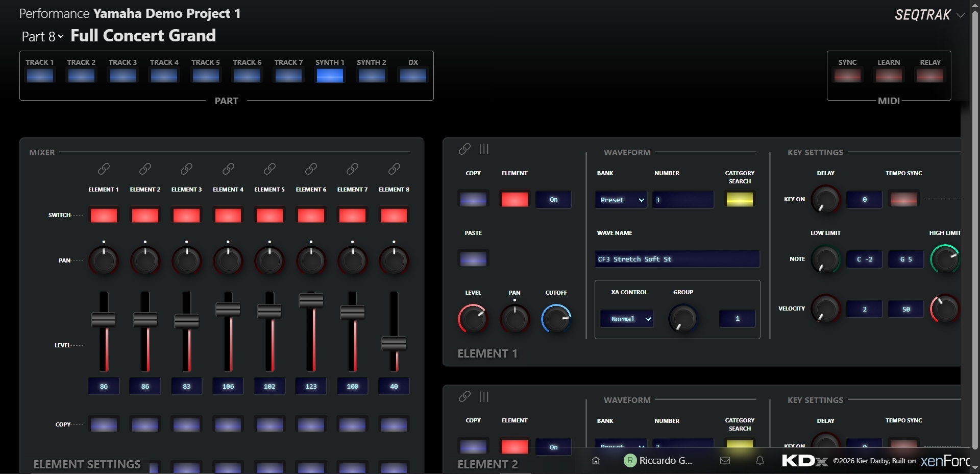Open the home icon in the bottom bar
Screen dimensions: 980x474
click(x=596, y=461)
